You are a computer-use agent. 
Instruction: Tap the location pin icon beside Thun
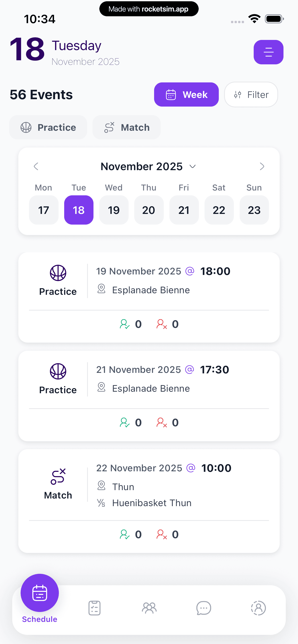[101, 486]
